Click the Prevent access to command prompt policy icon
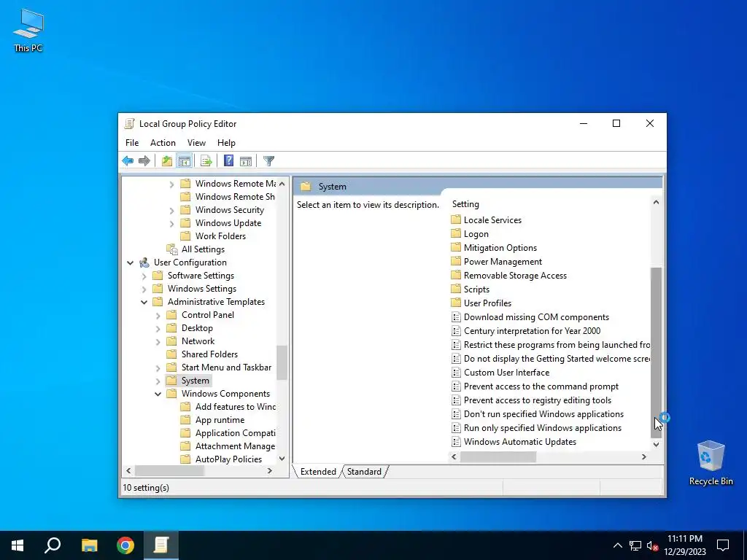 coord(456,386)
